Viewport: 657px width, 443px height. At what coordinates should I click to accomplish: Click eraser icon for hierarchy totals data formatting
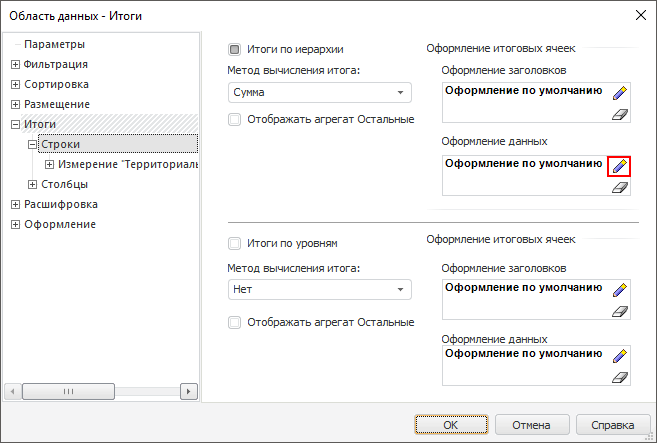(619, 187)
